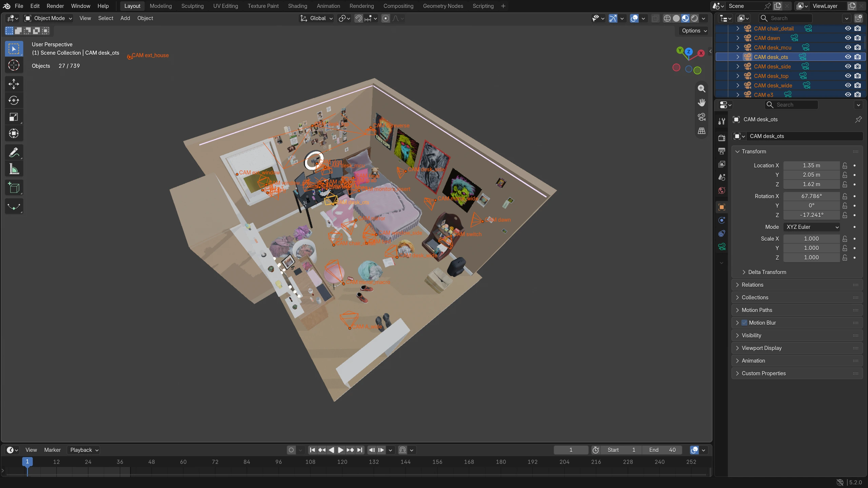The height and width of the screenshot is (488, 868).
Task: Activate the Move tool
Action: (14, 84)
